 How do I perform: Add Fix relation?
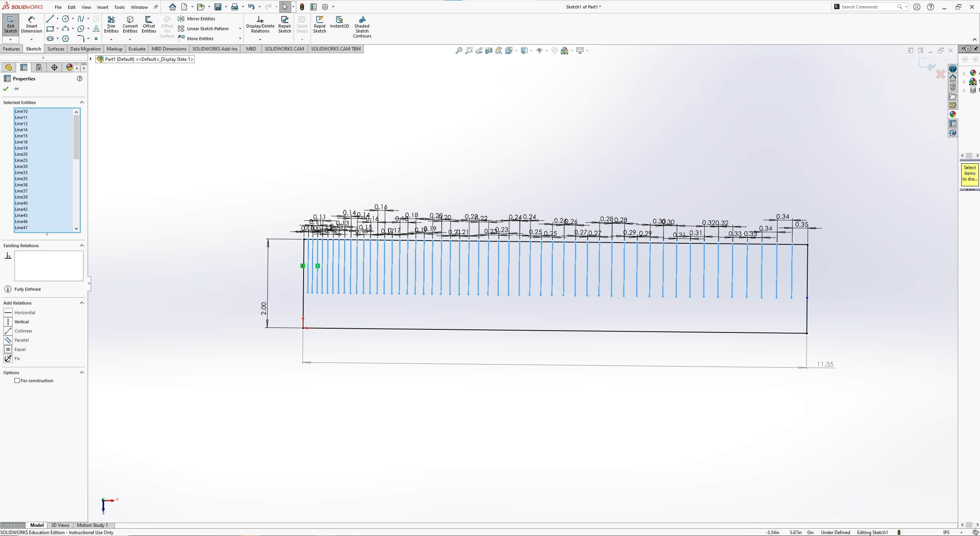12,358
